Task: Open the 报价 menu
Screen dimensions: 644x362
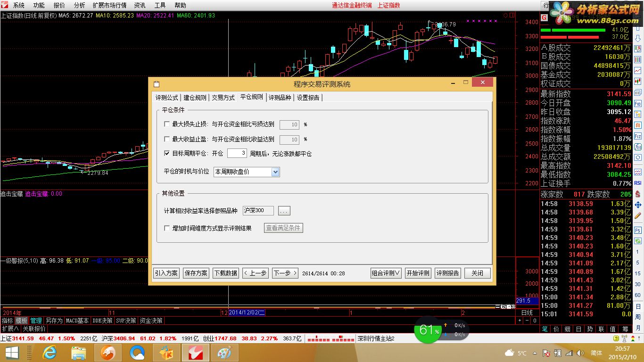Action: (59, 5)
